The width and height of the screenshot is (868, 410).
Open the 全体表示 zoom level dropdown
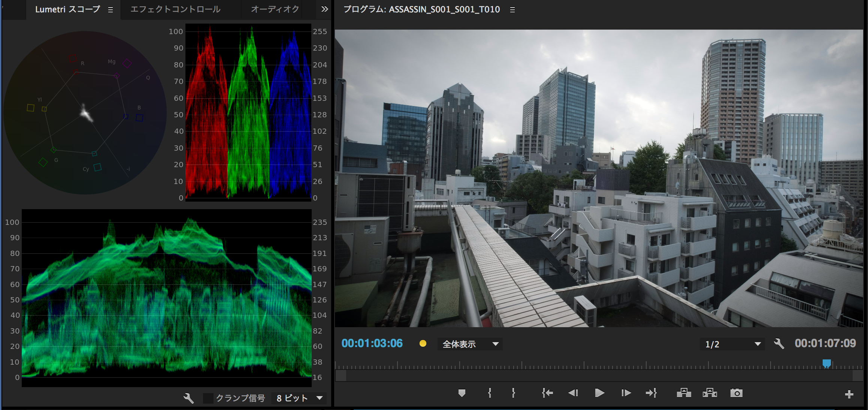tap(469, 344)
